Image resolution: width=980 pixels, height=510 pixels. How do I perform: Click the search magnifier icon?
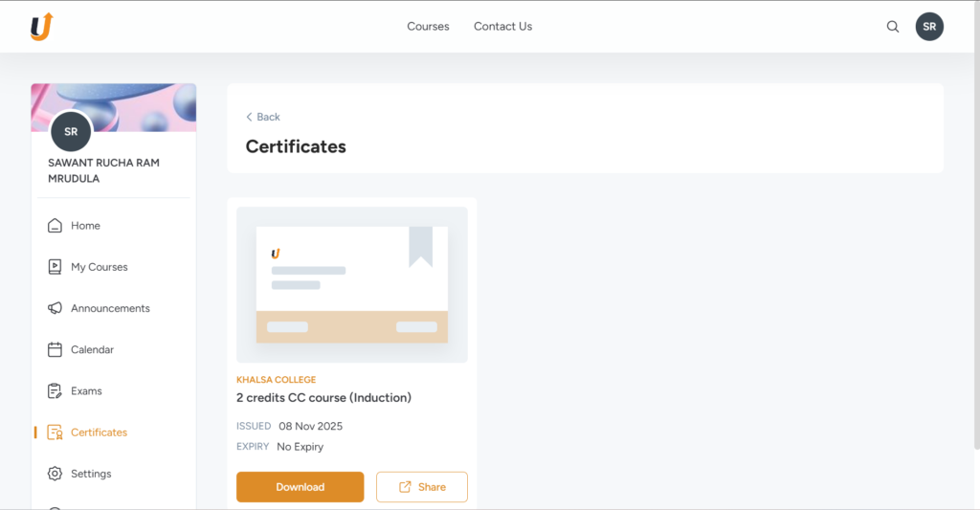coord(892,27)
